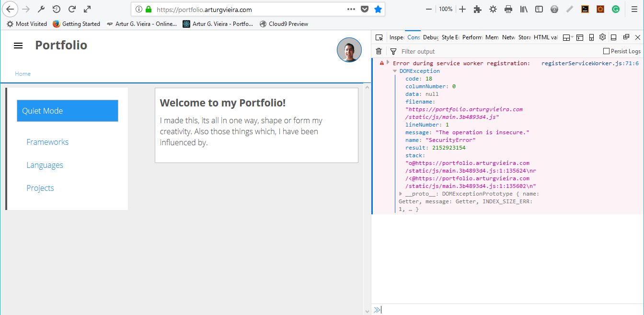Viewport: 644px width, 315px height.
Task: Toggle the sidebar icon in toolbar
Action: [539, 9]
